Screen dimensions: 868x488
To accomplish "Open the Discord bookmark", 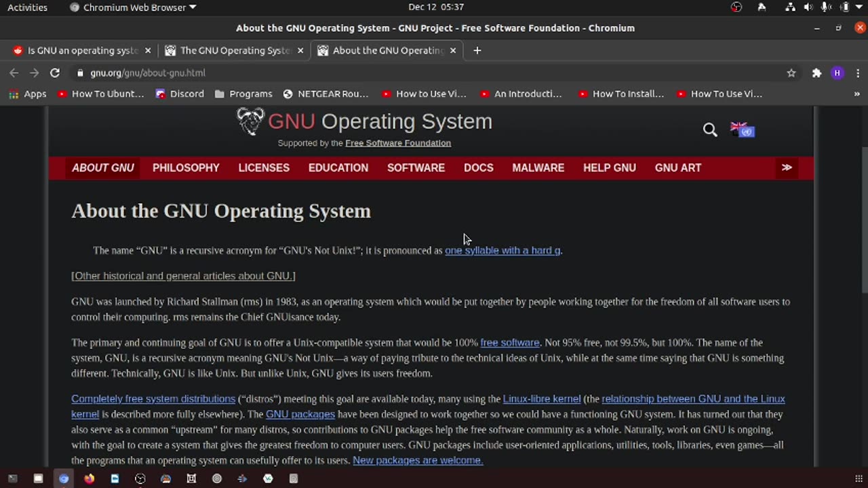I will click(x=180, y=94).
